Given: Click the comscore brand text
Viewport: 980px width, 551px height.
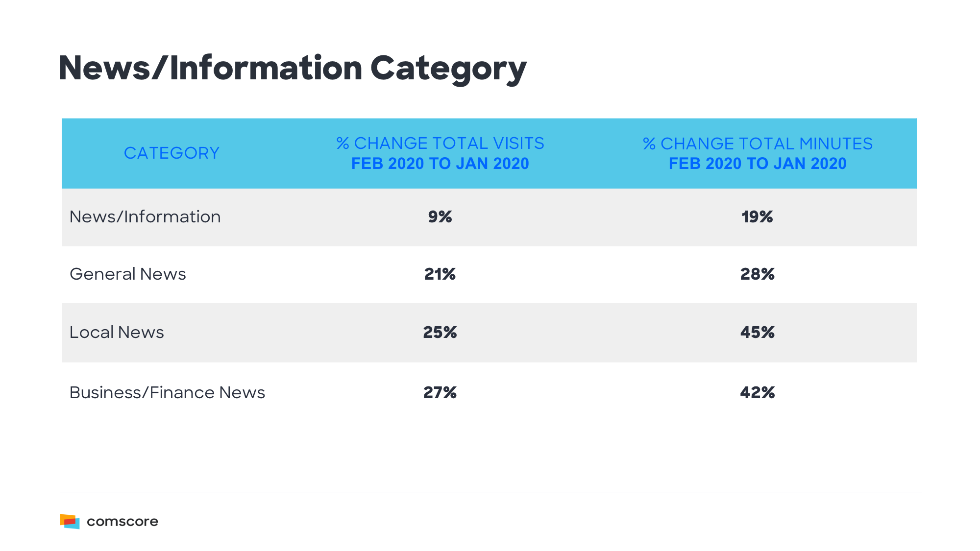Looking at the screenshot, I should [122, 521].
